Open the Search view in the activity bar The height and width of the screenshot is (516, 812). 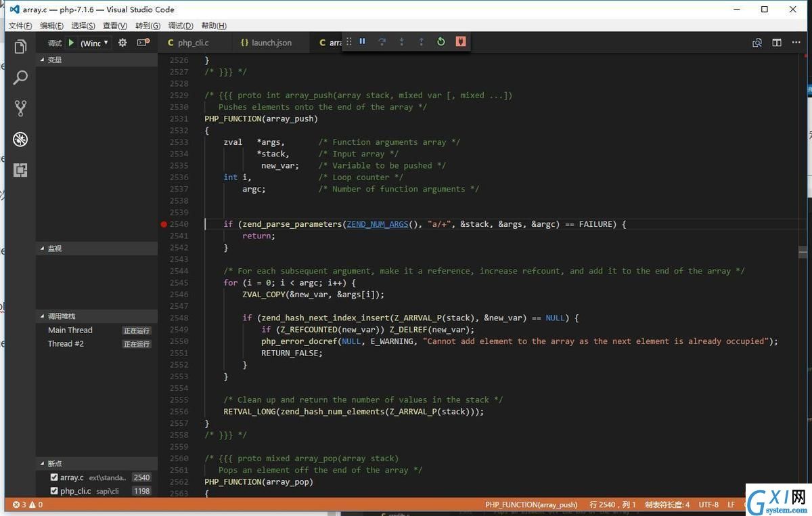(20, 77)
